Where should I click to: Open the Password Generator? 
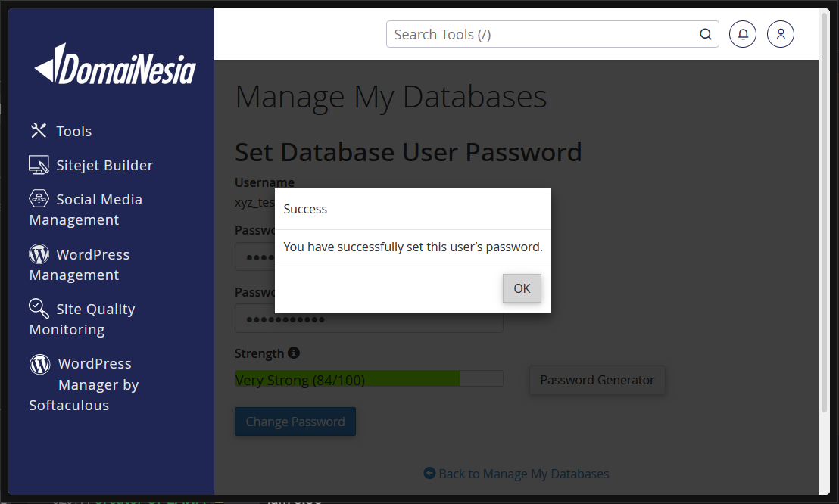click(597, 380)
